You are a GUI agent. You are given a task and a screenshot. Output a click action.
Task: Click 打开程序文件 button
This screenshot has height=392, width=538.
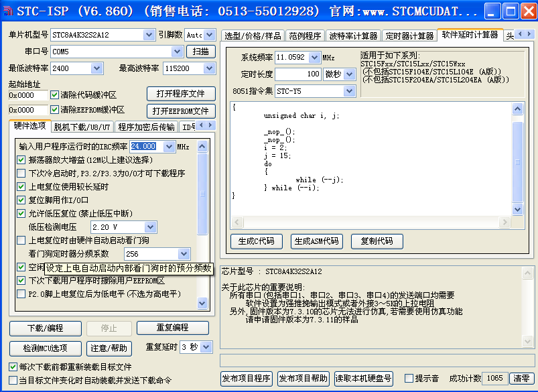[x=181, y=94]
